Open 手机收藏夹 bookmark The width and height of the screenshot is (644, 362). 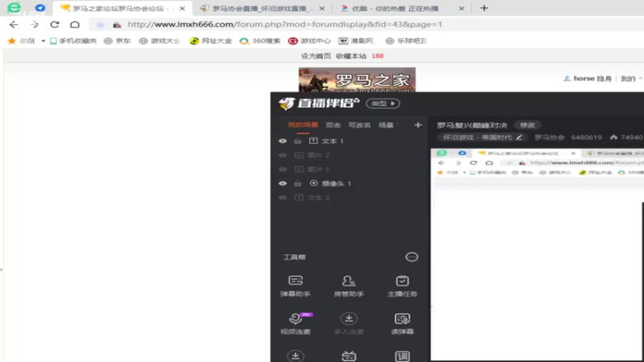(73, 41)
